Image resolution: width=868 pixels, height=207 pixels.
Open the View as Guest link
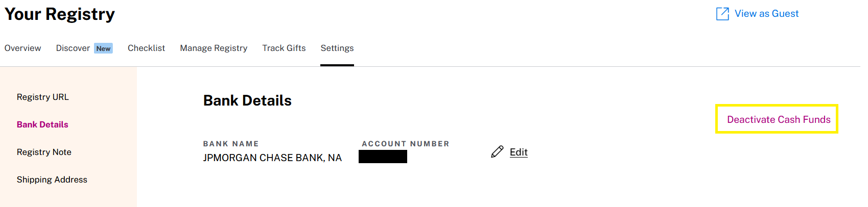766,14
